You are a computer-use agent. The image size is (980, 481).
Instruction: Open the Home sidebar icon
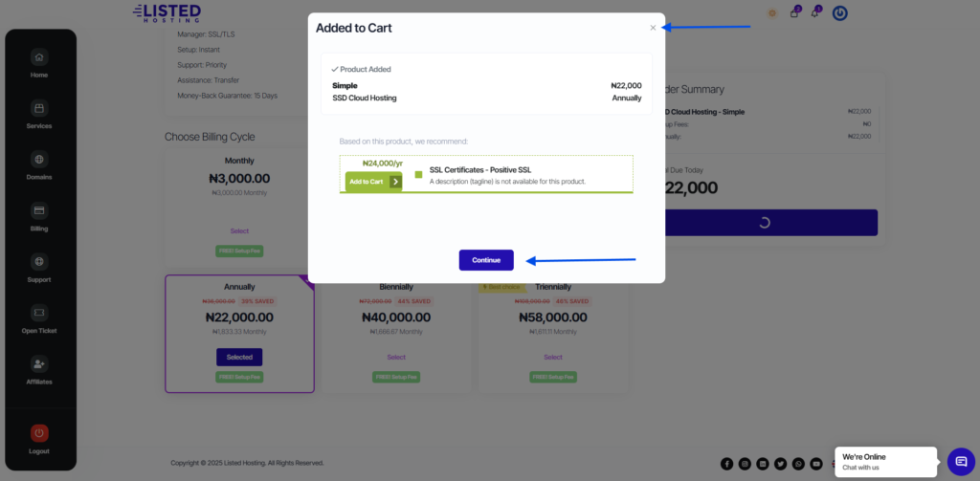(x=39, y=56)
